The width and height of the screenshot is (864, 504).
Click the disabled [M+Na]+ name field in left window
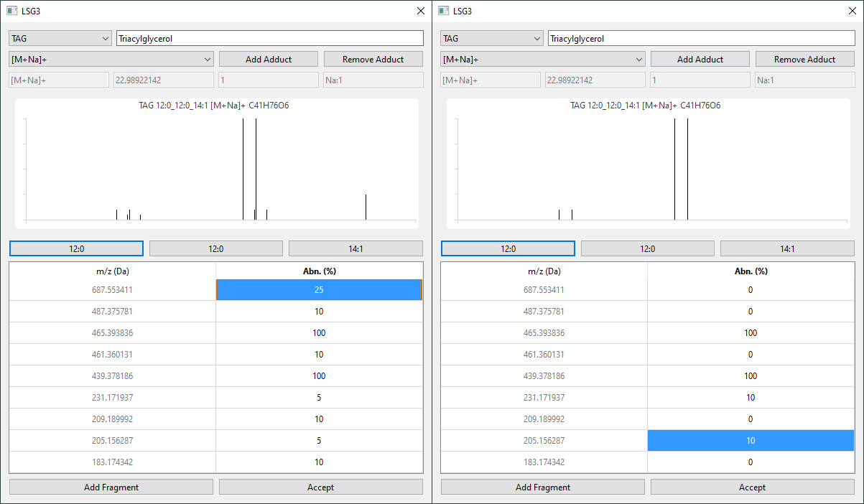tap(59, 80)
